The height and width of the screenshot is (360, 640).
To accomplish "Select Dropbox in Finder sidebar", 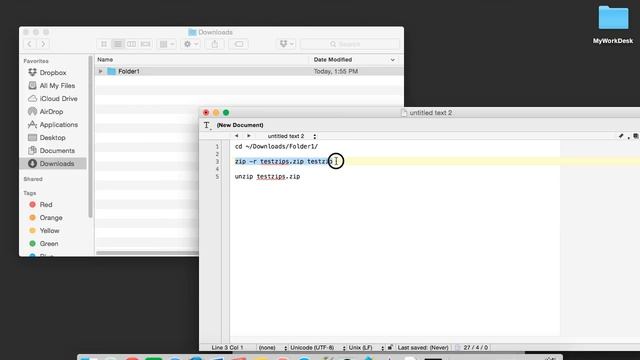I will coord(53,73).
